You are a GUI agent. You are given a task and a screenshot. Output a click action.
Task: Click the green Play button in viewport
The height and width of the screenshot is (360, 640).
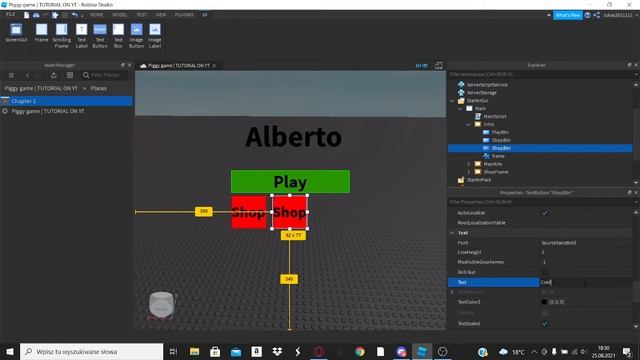[x=290, y=182]
